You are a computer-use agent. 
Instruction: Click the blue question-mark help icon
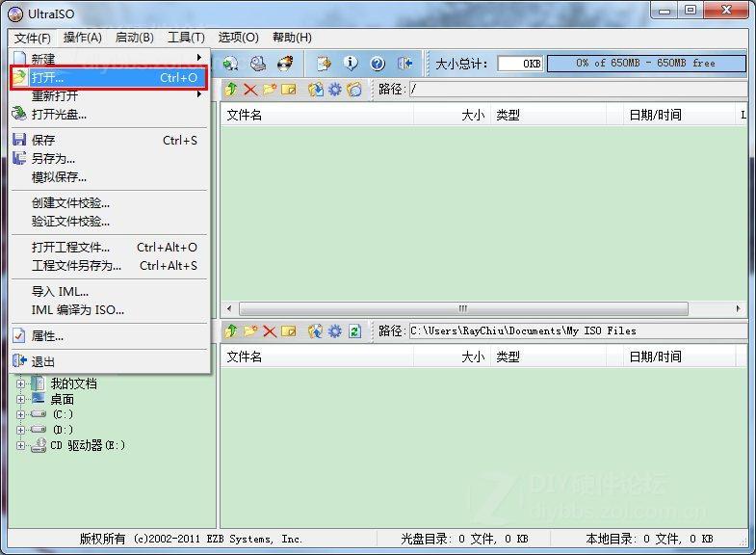[378, 64]
